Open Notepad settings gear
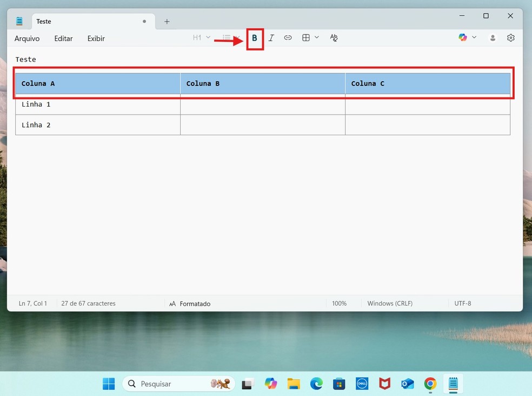The width and height of the screenshot is (532, 396). click(510, 38)
